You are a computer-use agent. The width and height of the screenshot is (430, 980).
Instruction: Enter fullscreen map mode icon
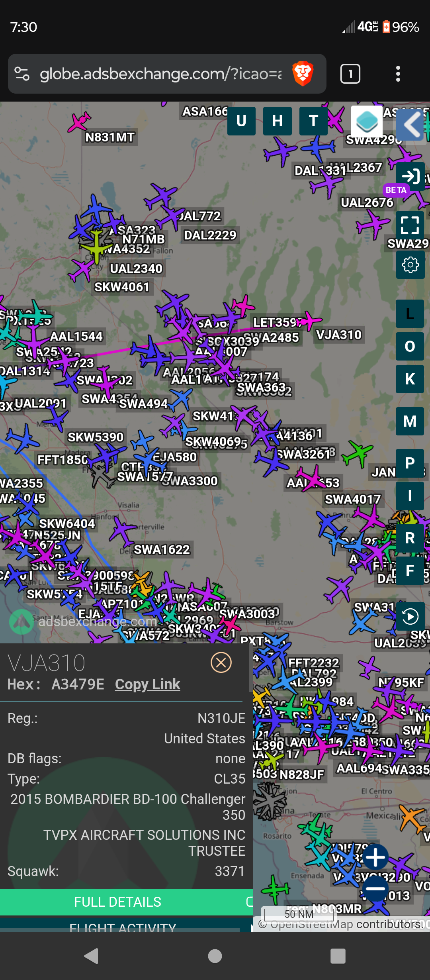pos(410,225)
